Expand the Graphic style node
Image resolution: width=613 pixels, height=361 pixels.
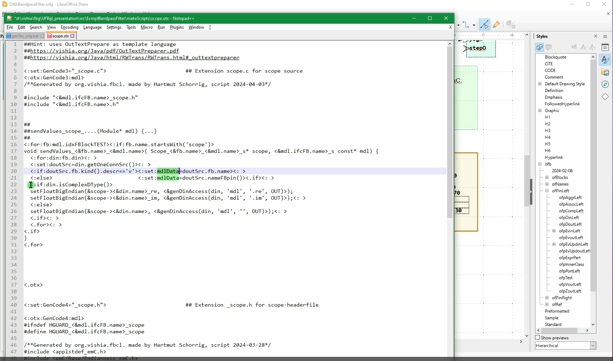click(x=540, y=111)
